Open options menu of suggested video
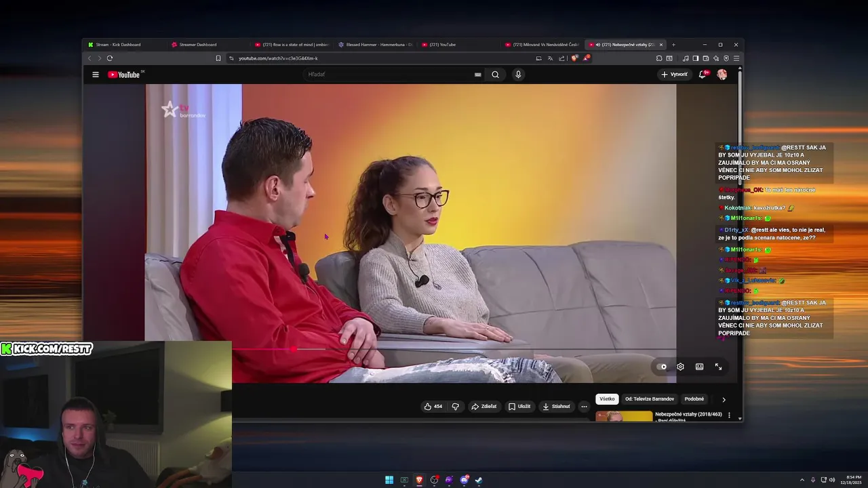 (x=729, y=415)
